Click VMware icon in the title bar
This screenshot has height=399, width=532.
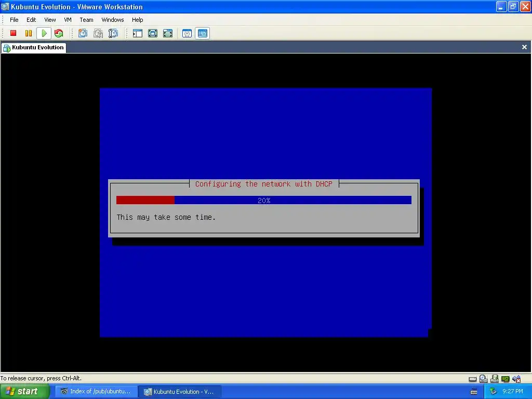5,6
